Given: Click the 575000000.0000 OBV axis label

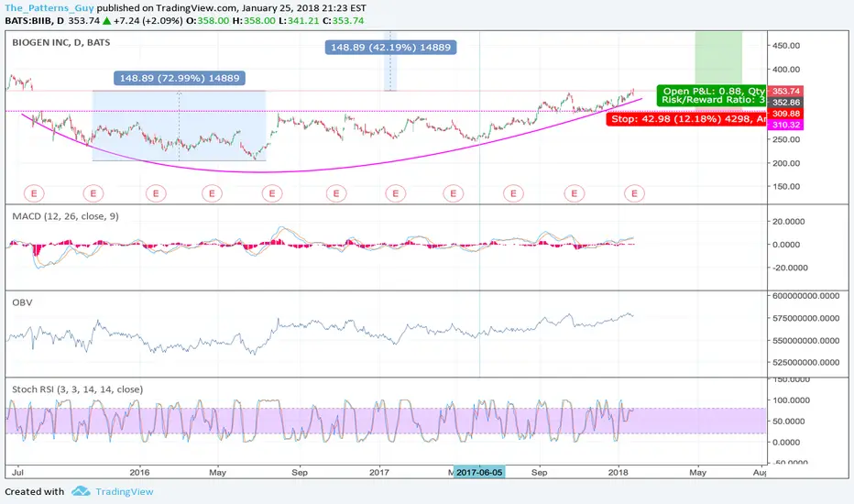Looking at the screenshot, I should [x=806, y=318].
